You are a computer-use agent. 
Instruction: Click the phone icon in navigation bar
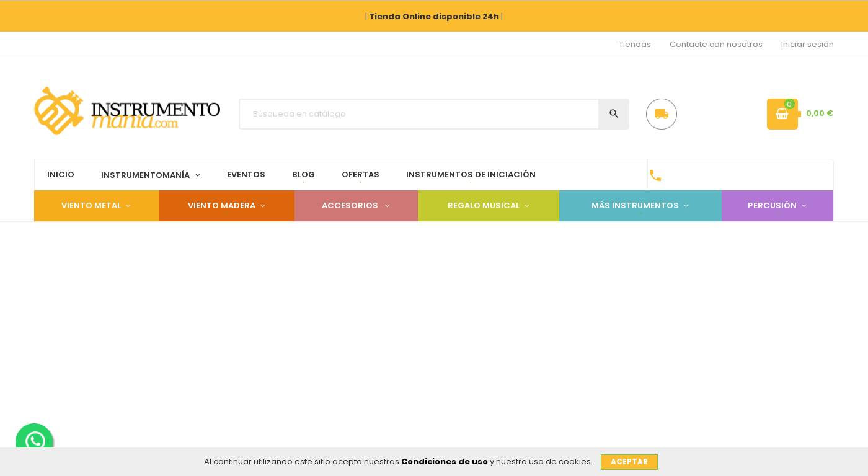655,175
